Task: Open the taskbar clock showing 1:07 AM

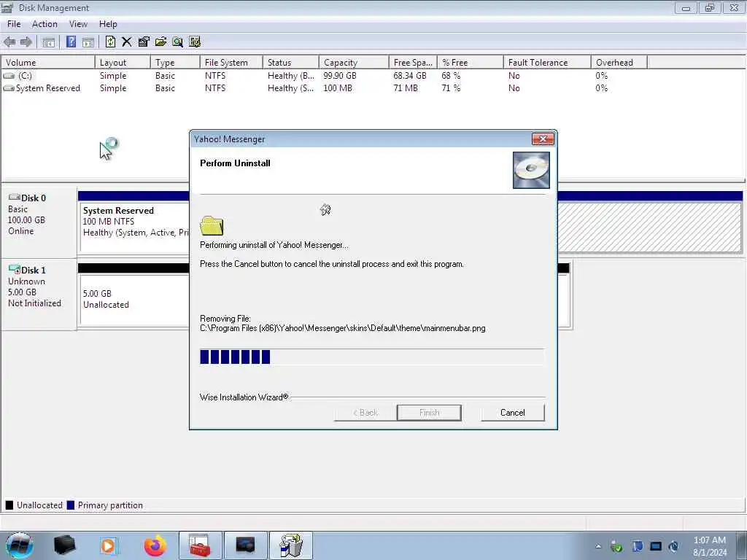Action: (710, 546)
